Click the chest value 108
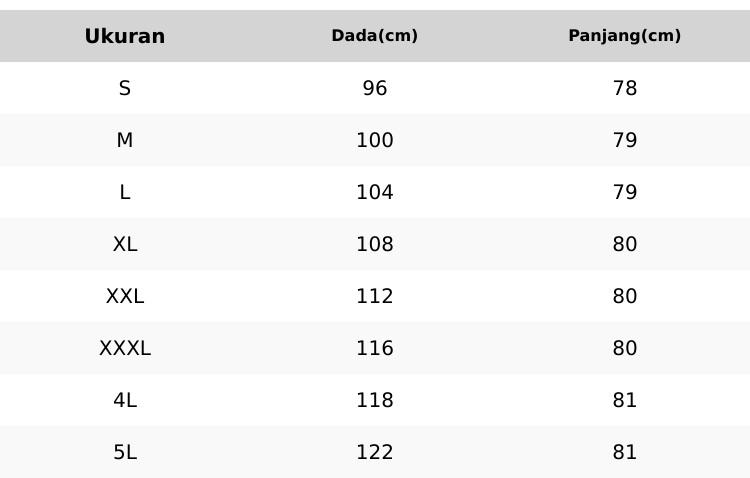750x478 pixels. [375, 245]
